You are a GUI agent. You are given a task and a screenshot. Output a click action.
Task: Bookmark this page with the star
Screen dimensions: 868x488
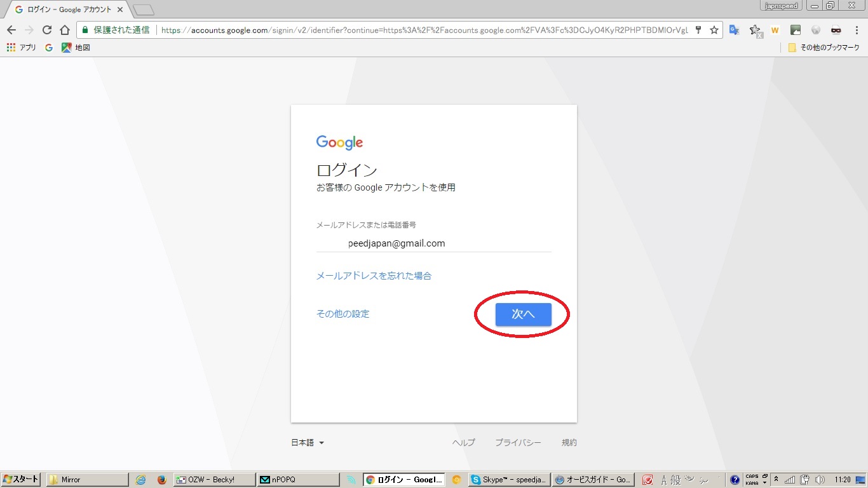pyautogui.click(x=714, y=30)
